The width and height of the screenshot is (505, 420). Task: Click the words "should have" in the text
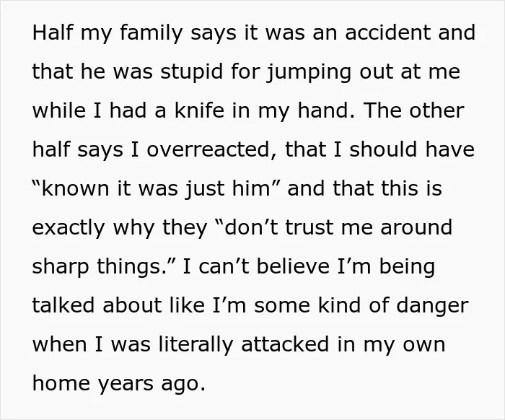tap(412, 149)
